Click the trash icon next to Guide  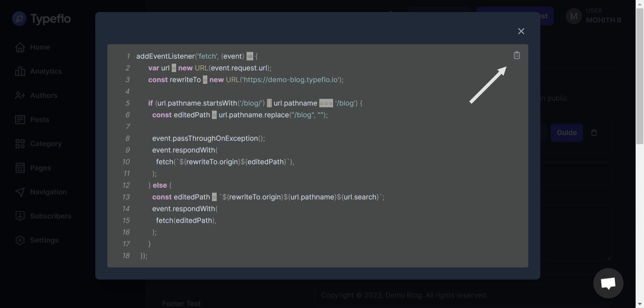coord(594,133)
